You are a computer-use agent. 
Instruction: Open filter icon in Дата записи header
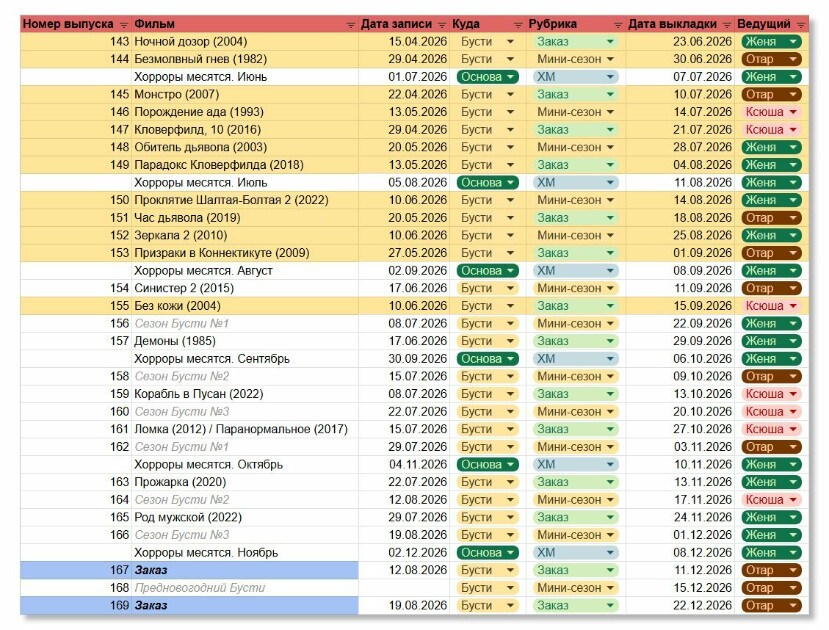tap(442, 25)
